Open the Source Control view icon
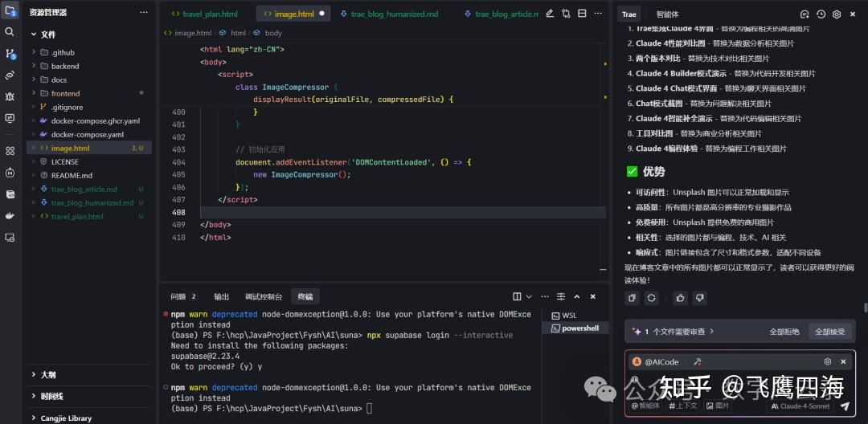This screenshot has width=868, height=424. click(x=10, y=54)
